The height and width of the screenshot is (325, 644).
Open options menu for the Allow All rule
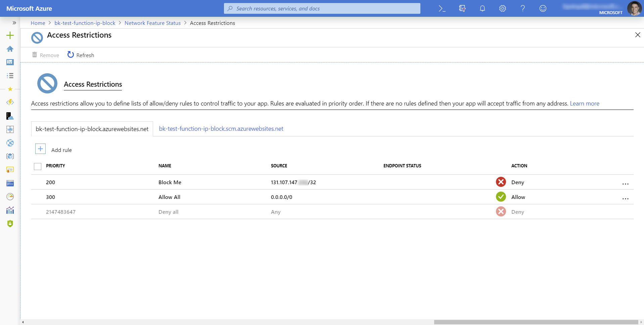626,199
